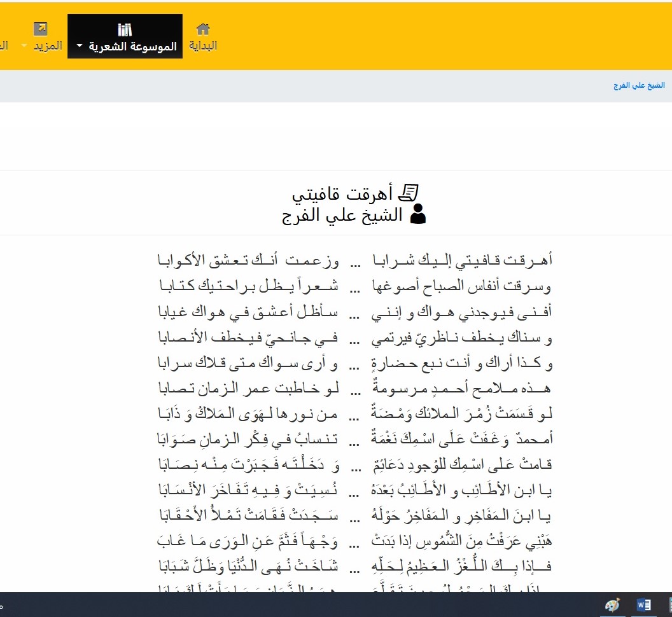Viewport: 672px width, 617px height.
Task: Click the half-line في جانحيّ فيخطف الأنصابا
Action: [248, 337]
